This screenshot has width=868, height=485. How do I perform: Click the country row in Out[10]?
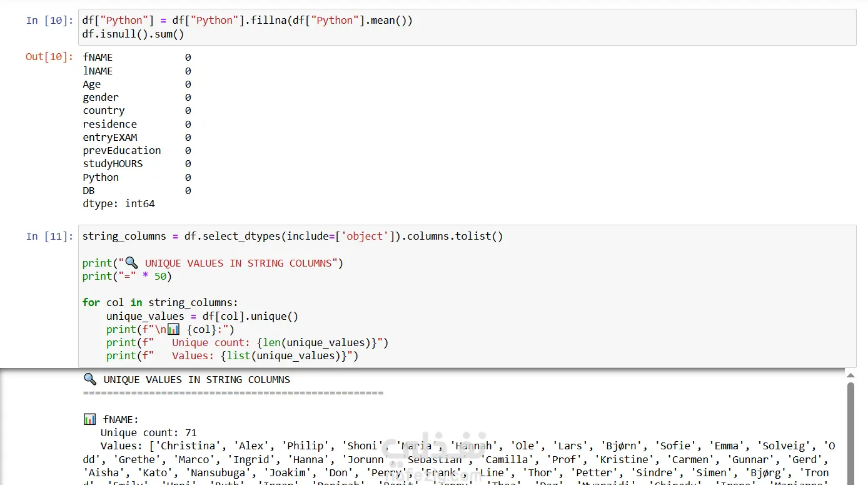(137, 111)
